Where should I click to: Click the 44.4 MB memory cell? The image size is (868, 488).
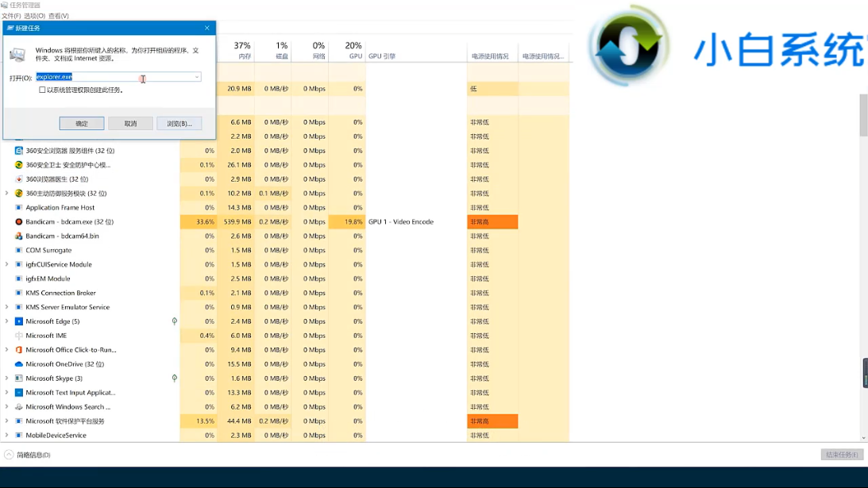click(x=236, y=421)
